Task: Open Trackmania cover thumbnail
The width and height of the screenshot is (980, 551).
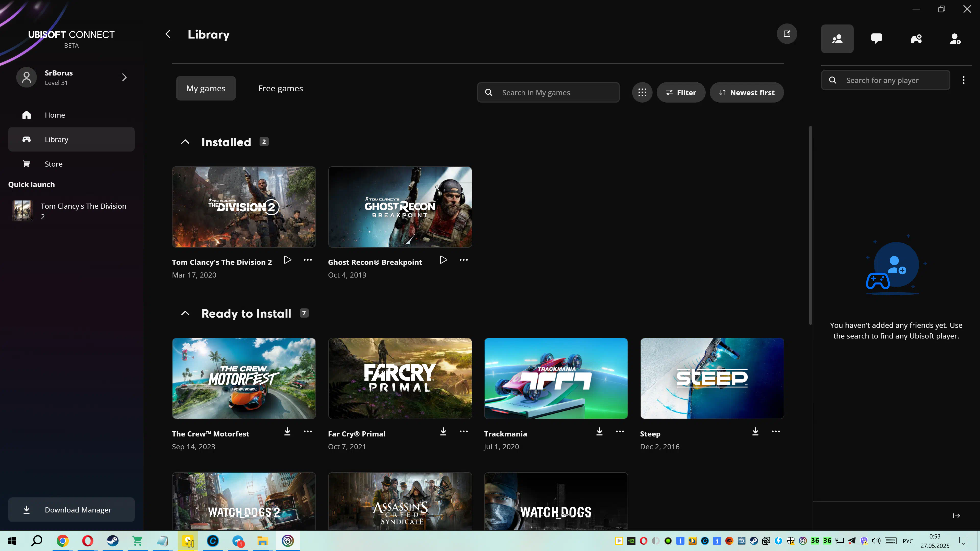Action: [x=556, y=378]
